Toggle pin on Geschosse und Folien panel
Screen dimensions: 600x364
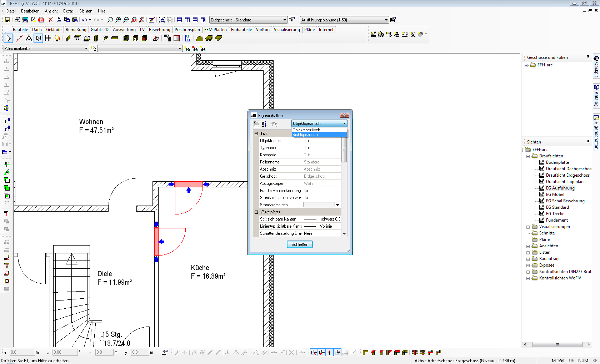pos(588,57)
